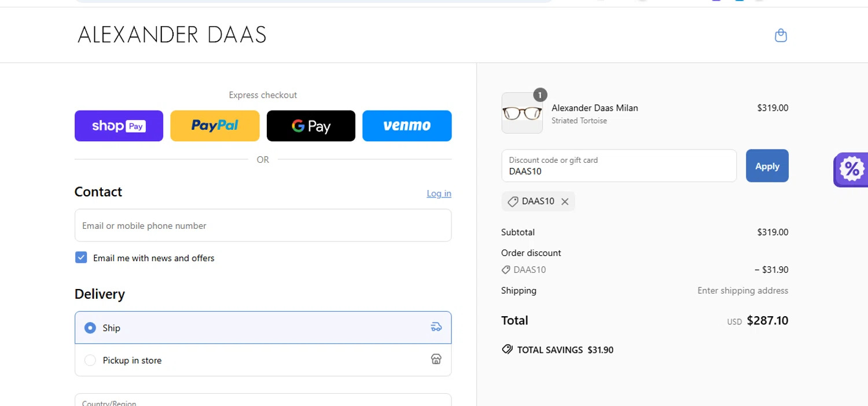The width and height of the screenshot is (868, 406).
Task: Click the truck icon in Ship option
Action: click(436, 327)
